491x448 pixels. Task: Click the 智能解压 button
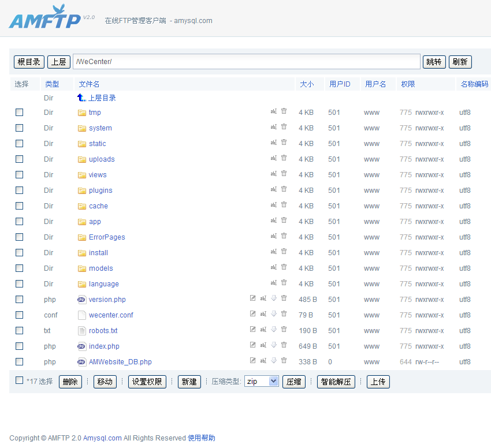point(336,382)
